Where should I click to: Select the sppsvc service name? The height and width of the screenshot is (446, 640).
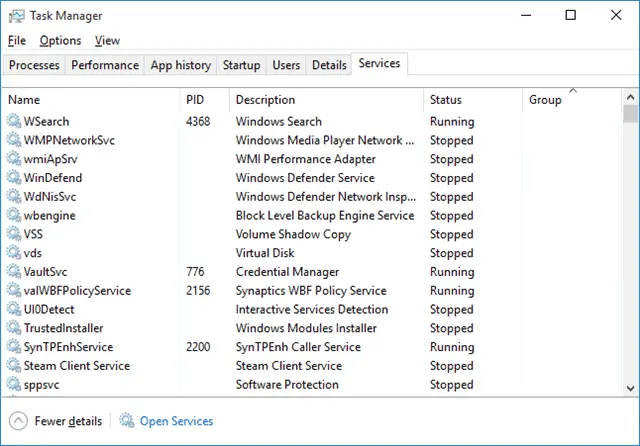point(41,384)
